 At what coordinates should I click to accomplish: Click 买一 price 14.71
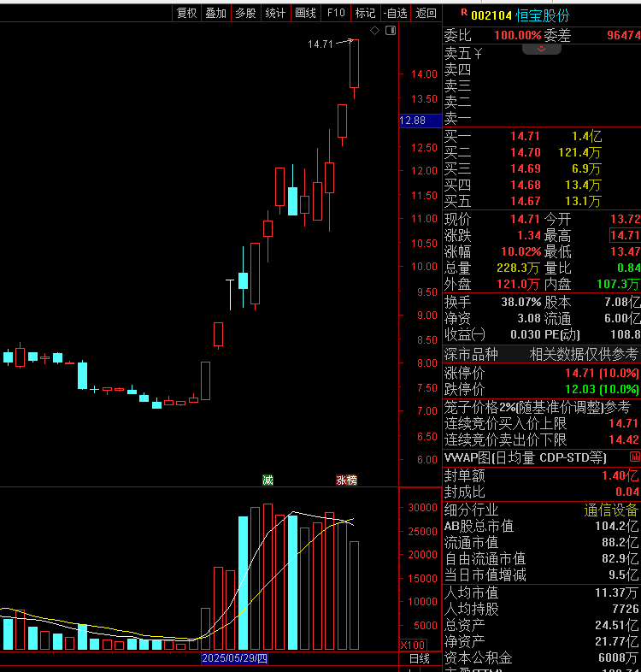pos(526,136)
